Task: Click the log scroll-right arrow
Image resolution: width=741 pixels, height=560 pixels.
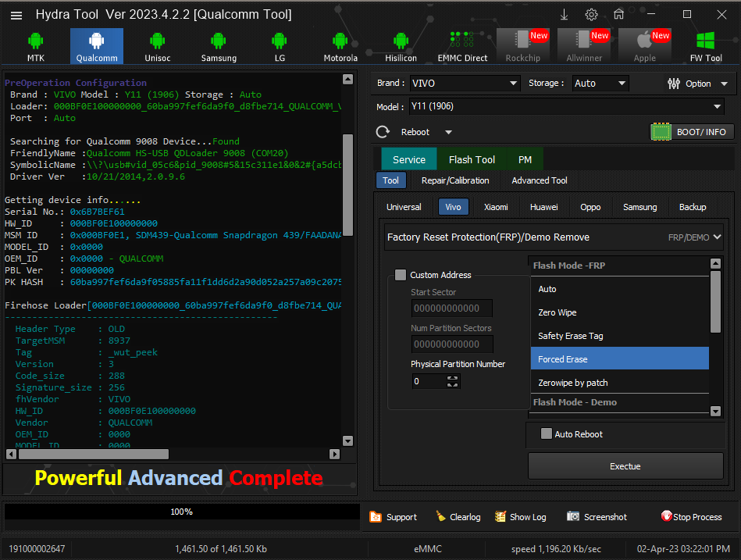Action: 335,454
